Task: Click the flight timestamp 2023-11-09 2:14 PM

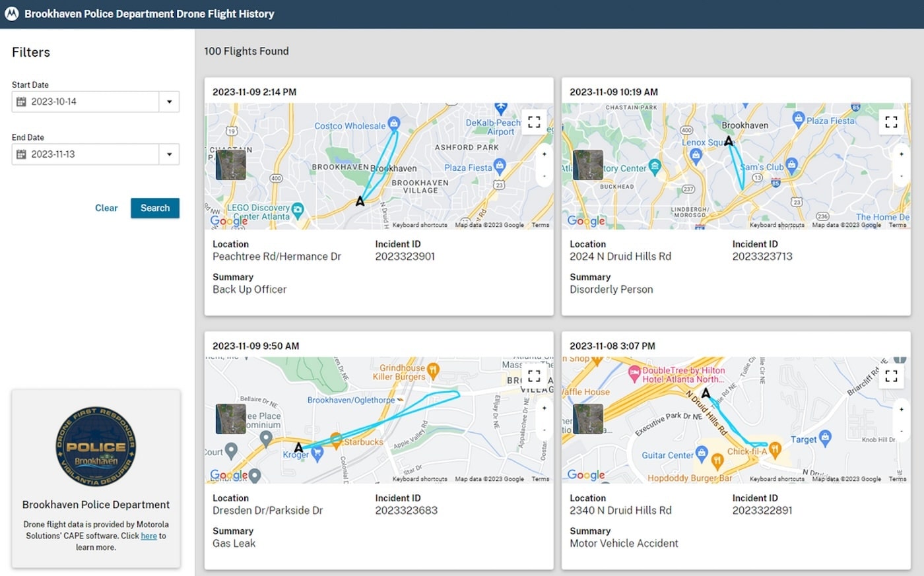Action: point(254,92)
